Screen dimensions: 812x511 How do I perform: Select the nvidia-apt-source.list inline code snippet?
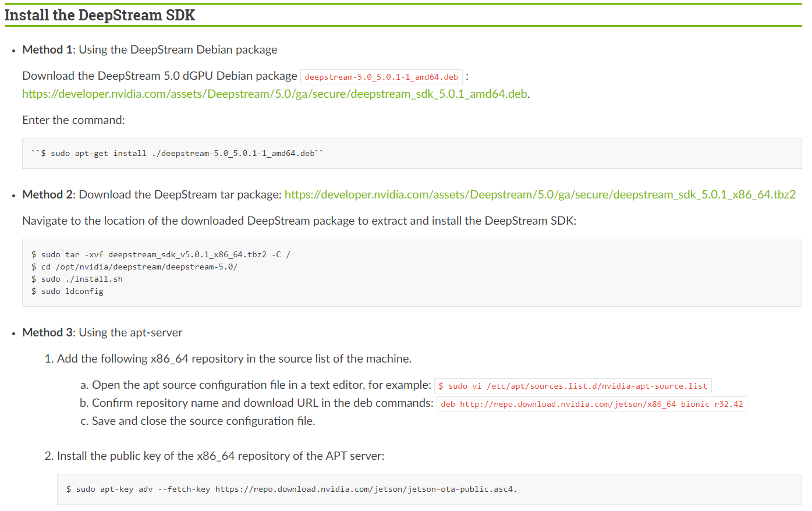572,385
